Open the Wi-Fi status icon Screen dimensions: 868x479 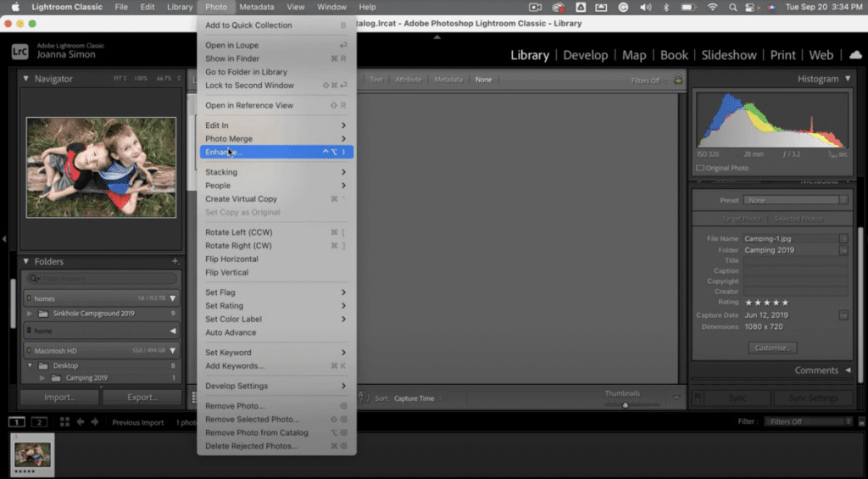click(x=712, y=7)
